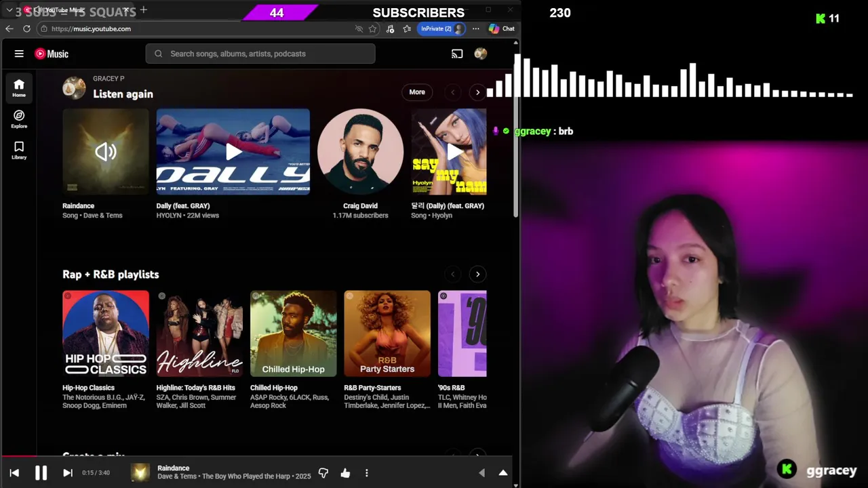Image resolution: width=868 pixels, height=488 pixels.
Task: Expand player controls left arrow
Action: 481,473
